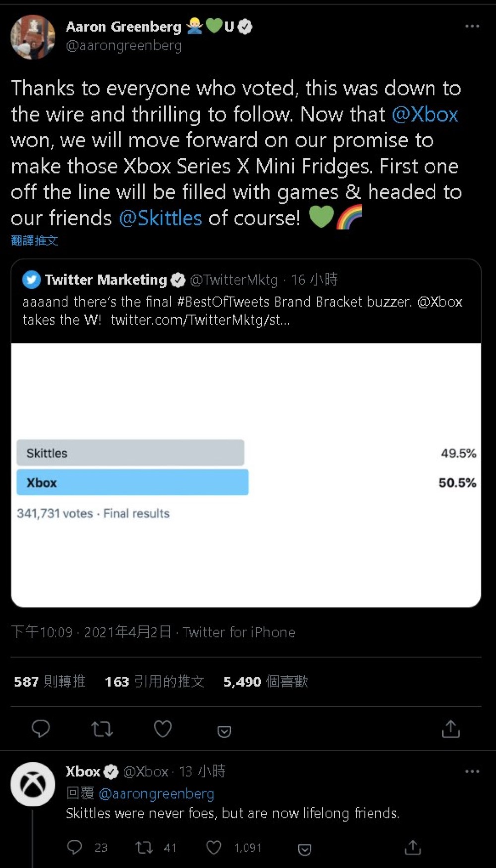Share the main tweet
The image size is (496, 868).
(x=450, y=729)
